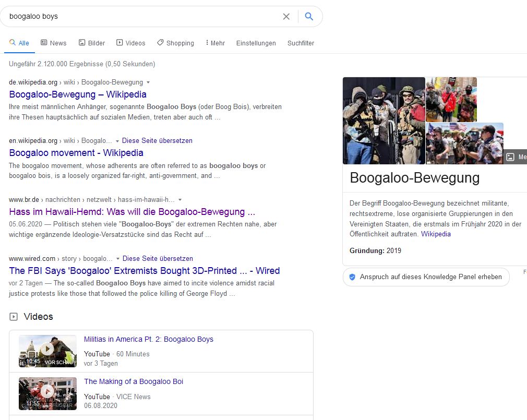Open the Suchfilter search tools
Screen dimensions: 527x420
point(301,43)
